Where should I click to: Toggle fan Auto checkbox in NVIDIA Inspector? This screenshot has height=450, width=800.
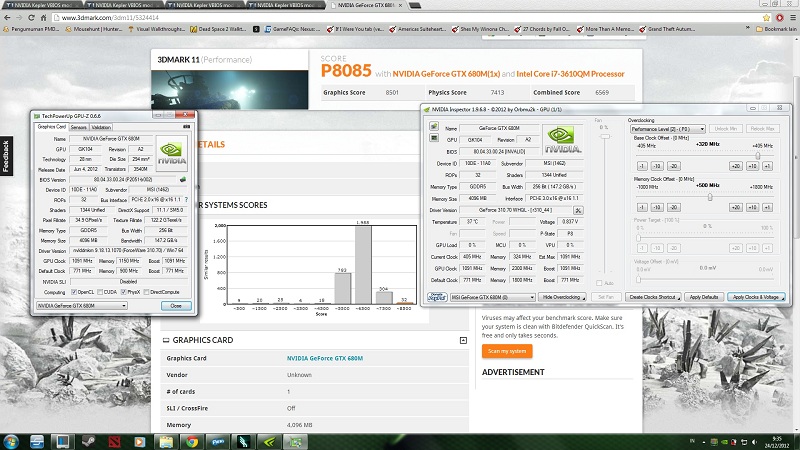click(599, 283)
